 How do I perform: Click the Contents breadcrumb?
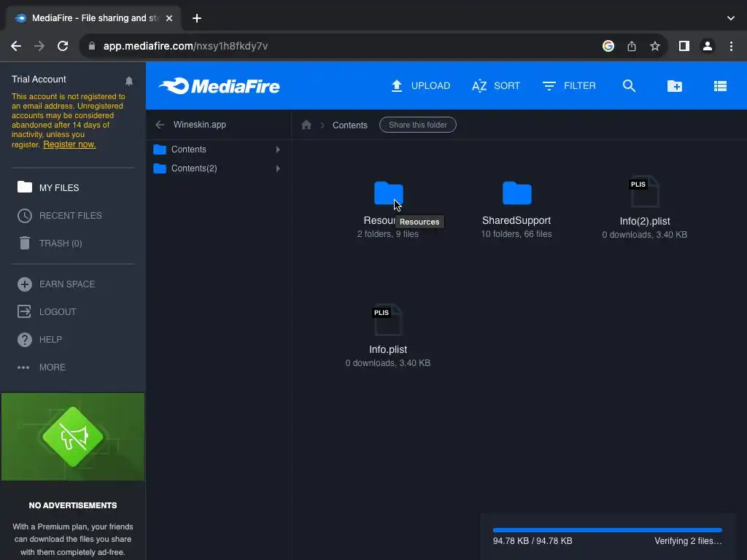[x=349, y=125]
